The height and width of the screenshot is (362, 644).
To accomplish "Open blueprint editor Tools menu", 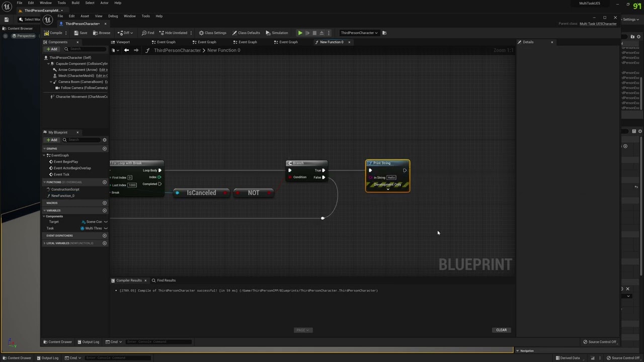I will (145, 16).
